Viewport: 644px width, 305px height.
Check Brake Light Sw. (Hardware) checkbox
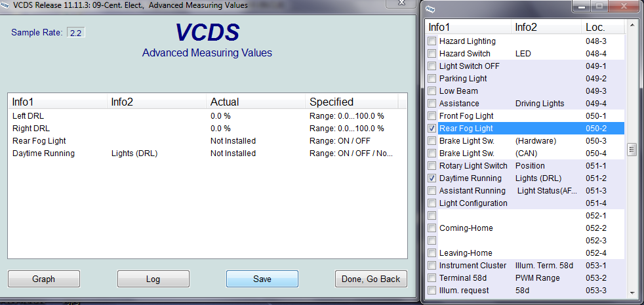(432, 141)
